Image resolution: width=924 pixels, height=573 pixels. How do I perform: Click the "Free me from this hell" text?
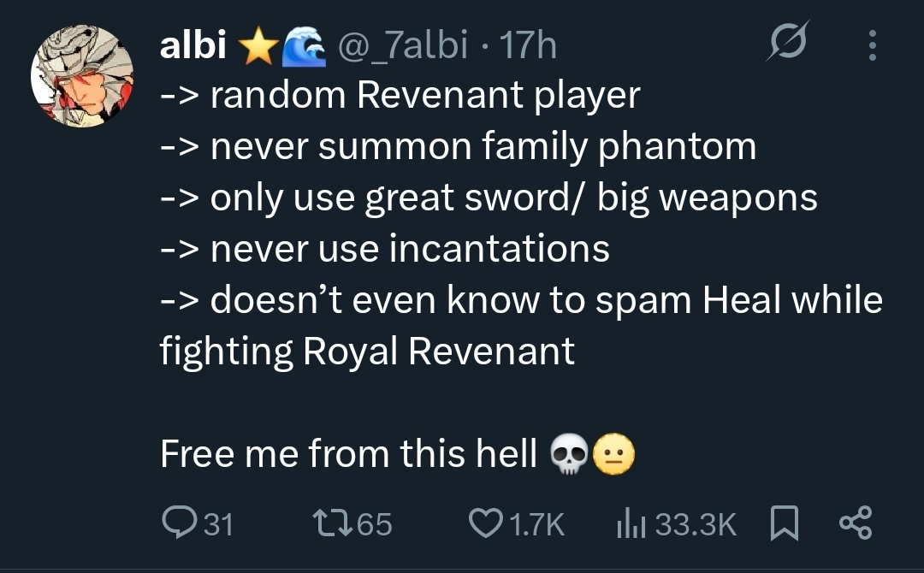tap(348, 453)
